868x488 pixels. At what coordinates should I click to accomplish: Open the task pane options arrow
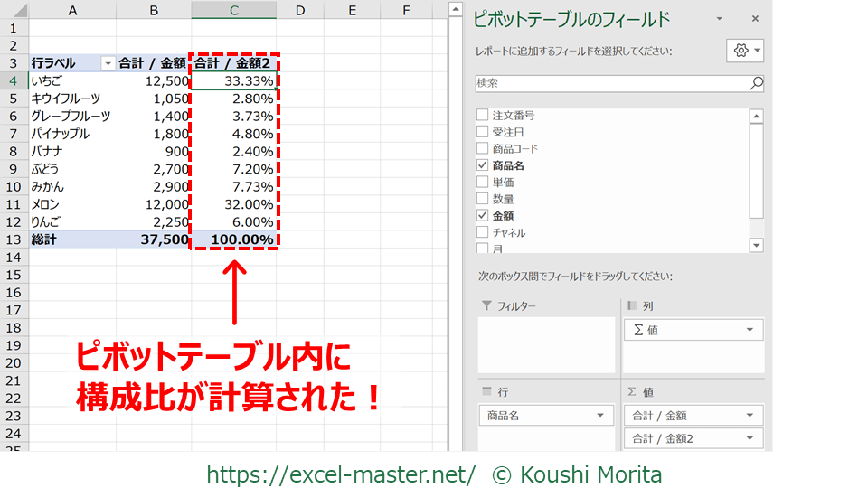[720, 18]
